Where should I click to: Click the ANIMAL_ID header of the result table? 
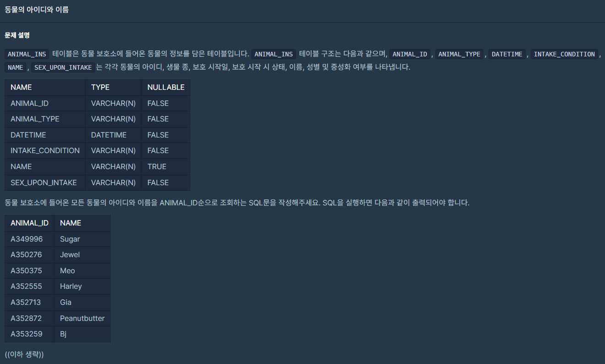[x=29, y=223]
